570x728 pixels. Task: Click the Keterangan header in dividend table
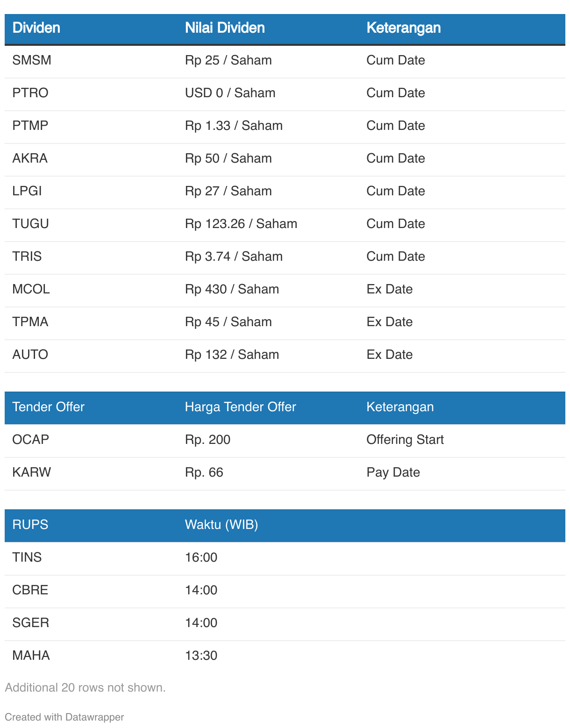(x=403, y=28)
